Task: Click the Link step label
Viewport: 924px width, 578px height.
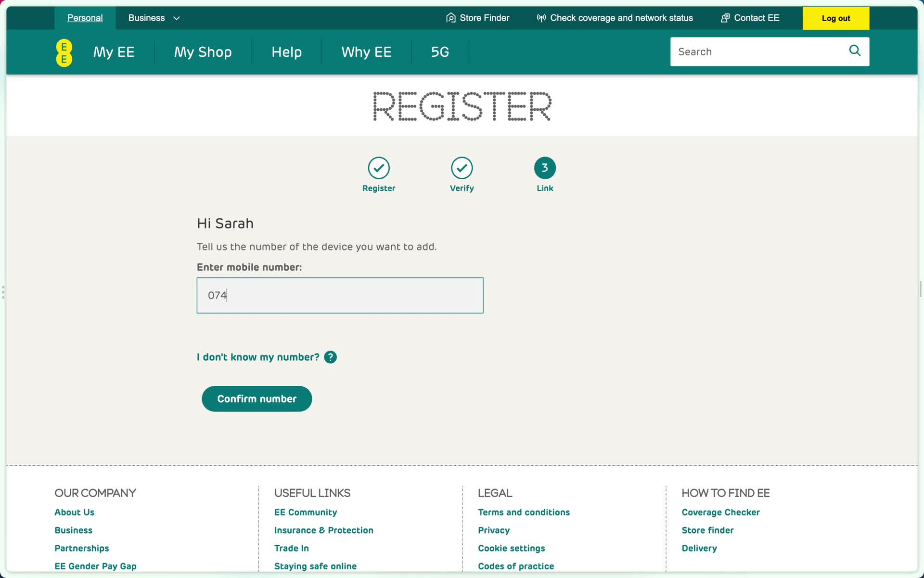Action: coord(545,188)
